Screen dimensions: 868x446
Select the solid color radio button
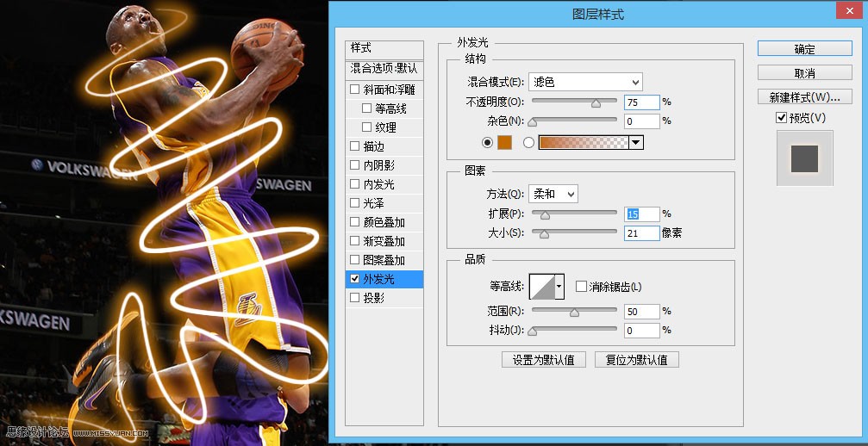point(487,143)
